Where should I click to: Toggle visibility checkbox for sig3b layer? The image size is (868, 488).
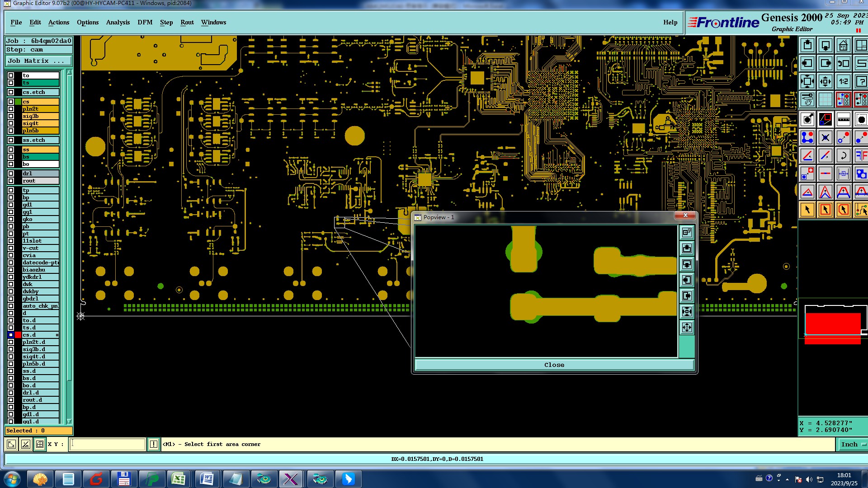11,116
